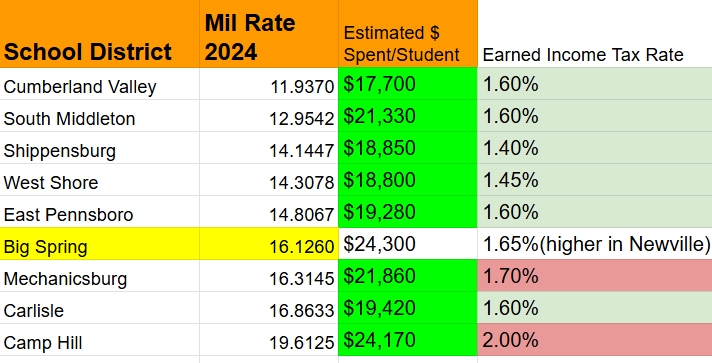Image resolution: width=712 pixels, height=363 pixels.
Task: Select the East Pennsboro cell
Action: click(x=99, y=212)
